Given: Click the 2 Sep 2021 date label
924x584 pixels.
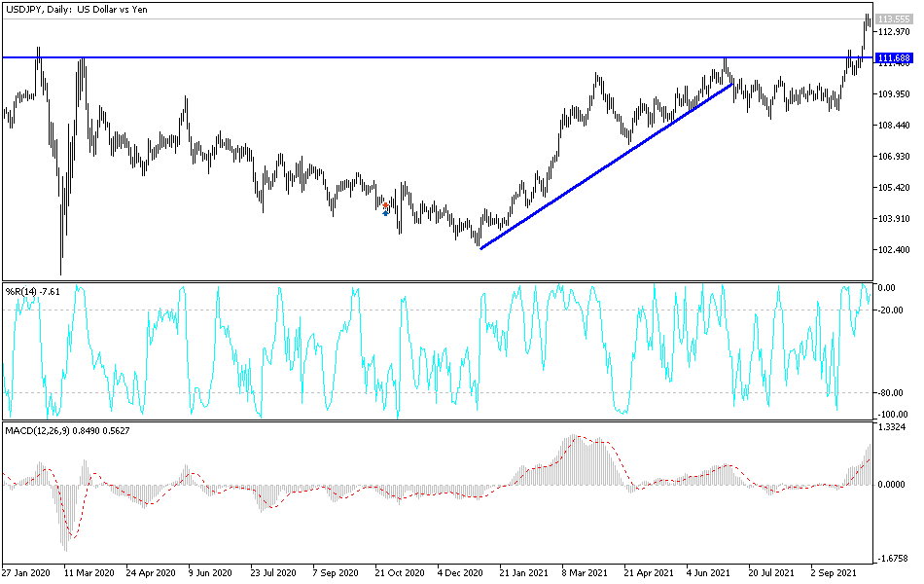Looking at the screenshot, I should point(834,572).
